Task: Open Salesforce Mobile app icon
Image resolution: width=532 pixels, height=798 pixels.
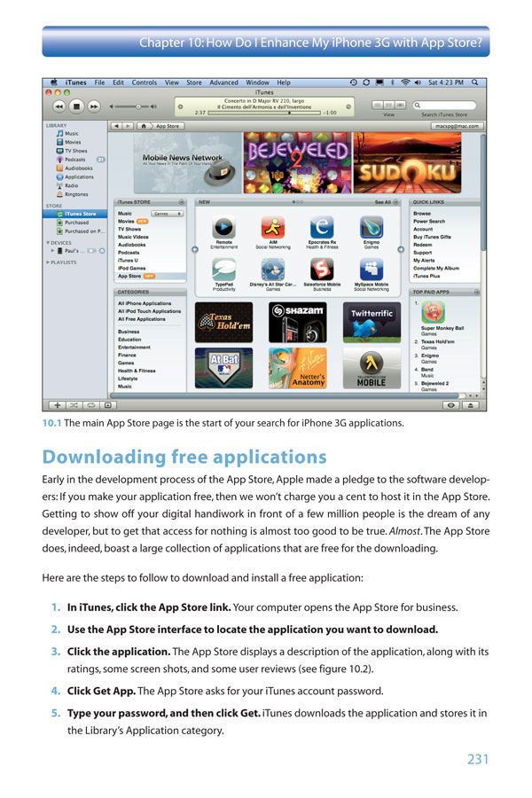Action: (x=322, y=270)
